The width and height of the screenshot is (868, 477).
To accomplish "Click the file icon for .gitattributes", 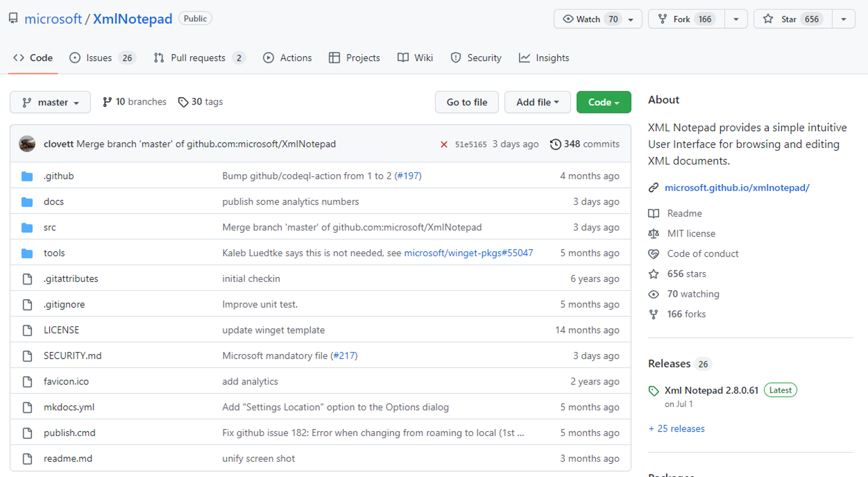I will point(27,279).
